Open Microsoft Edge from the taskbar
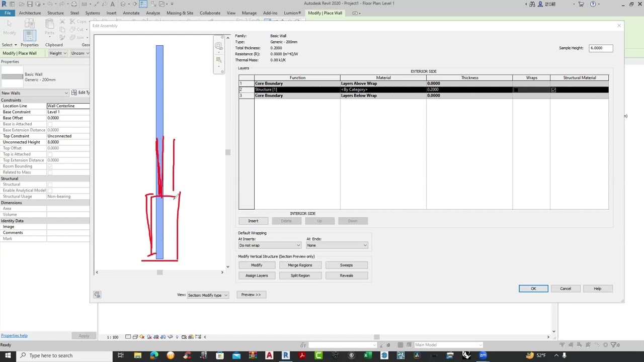The height and width of the screenshot is (362, 644). [154, 355]
